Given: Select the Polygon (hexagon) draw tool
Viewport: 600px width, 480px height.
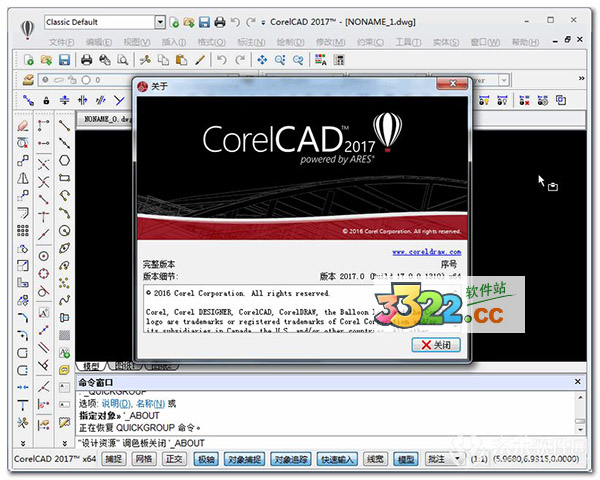Looking at the screenshot, I should (64, 160).
